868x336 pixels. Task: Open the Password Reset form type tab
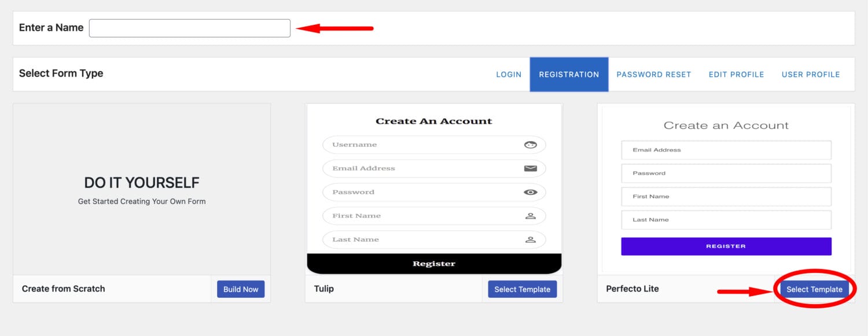coord(654,74)
